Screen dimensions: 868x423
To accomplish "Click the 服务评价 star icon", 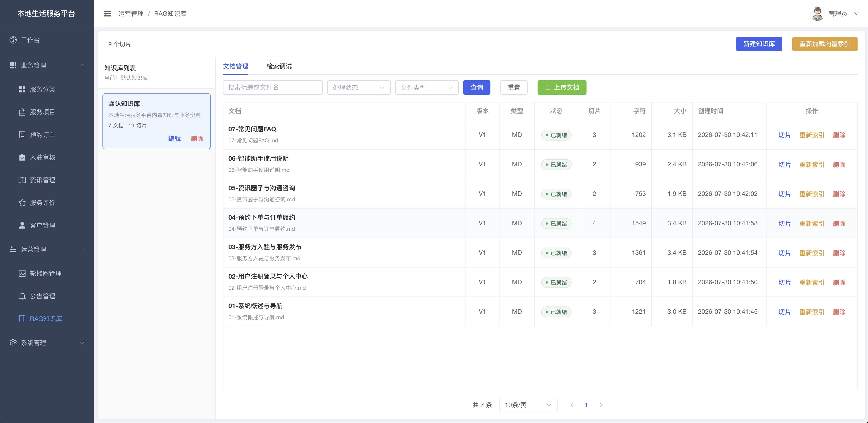I will tap(22, 203).
